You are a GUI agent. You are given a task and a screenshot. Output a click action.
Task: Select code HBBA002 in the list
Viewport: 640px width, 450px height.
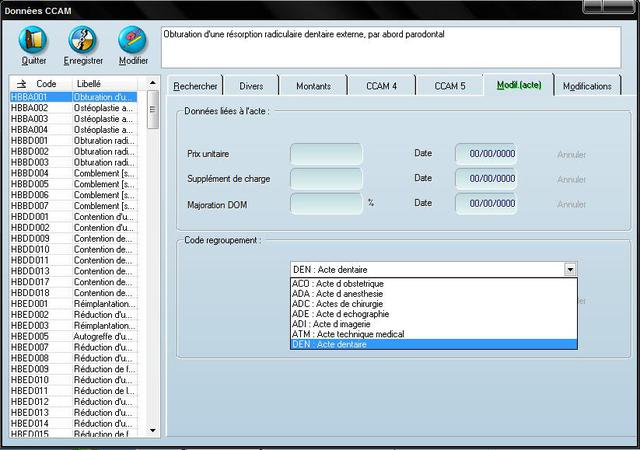coord(30,107)
